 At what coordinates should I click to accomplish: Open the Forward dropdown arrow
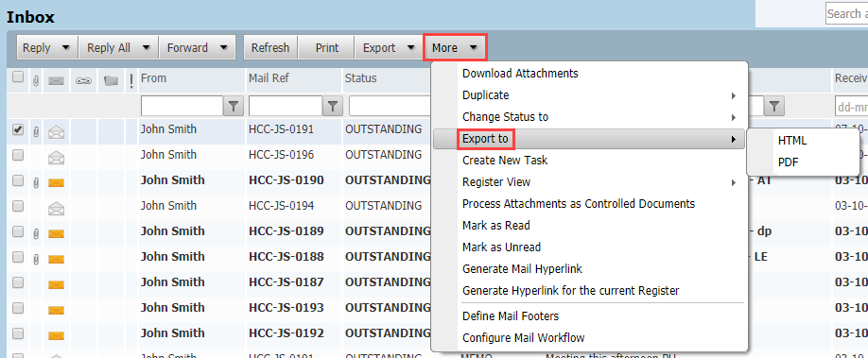[224, 48]
